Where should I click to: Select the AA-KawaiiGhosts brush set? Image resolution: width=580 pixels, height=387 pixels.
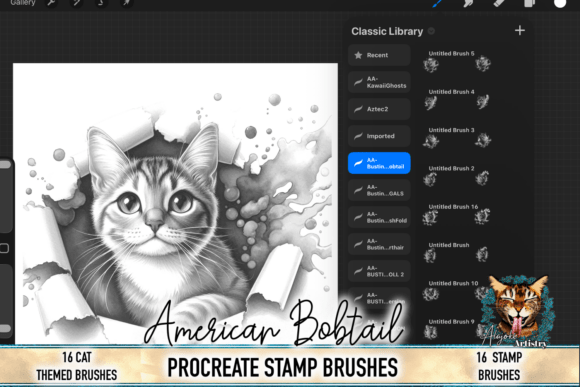pyautogui.click(x=379, y=82)
